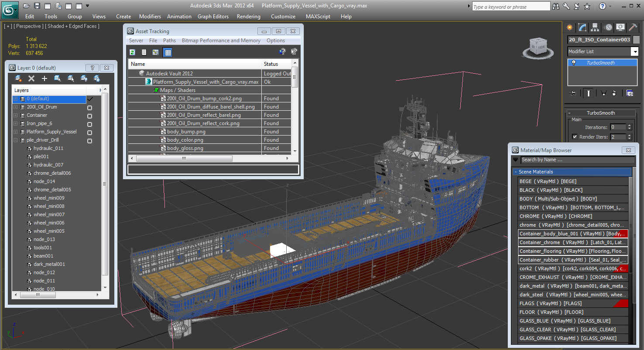Viewport: 644px width, 350px height.
Task: Open Paths menu in Asset Tracking
Action: (x=169, y=41)
